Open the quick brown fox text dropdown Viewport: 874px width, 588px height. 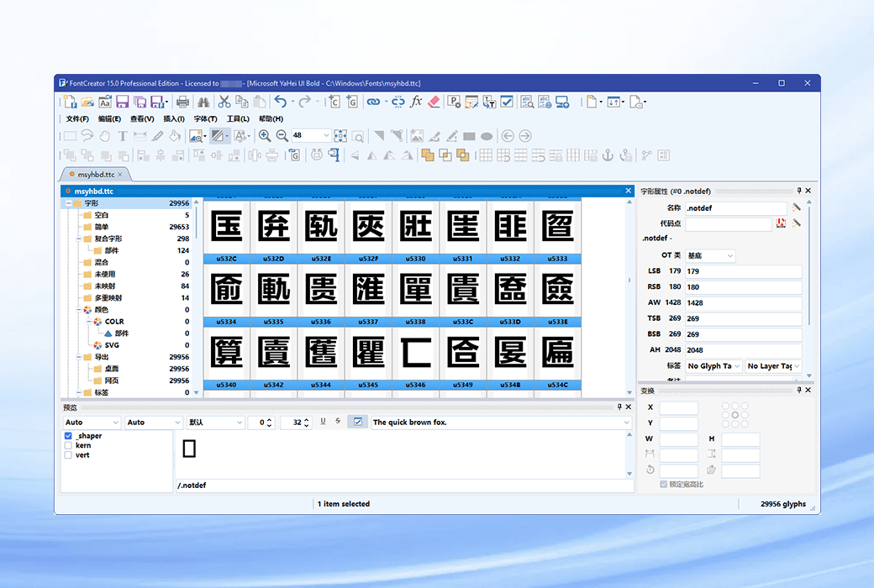coord(627,423)
